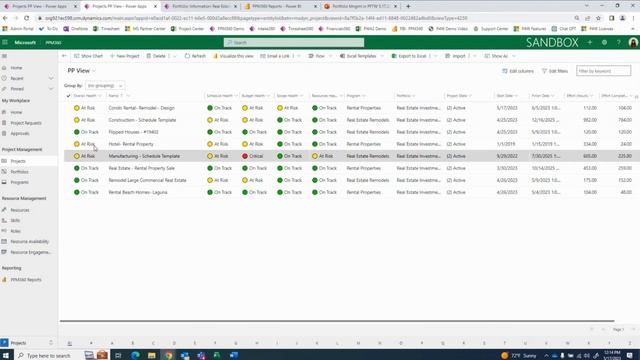Open the help question mark icon
The image size is (640, 360).
(618, 42)
